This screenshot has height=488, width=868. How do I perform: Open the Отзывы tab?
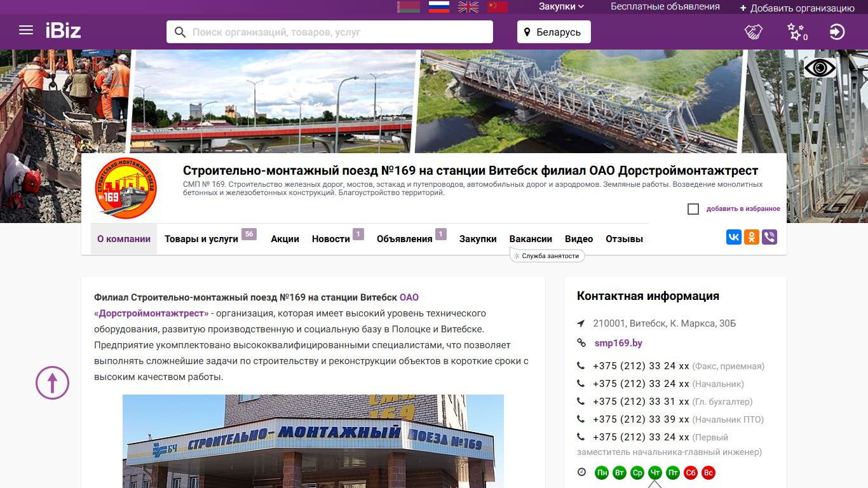[x=625, y=239]
